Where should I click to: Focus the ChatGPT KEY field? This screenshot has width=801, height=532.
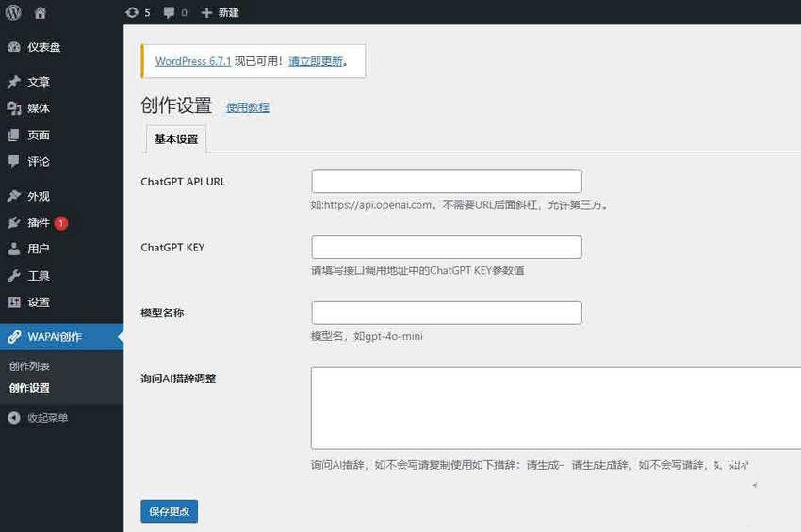447,247
